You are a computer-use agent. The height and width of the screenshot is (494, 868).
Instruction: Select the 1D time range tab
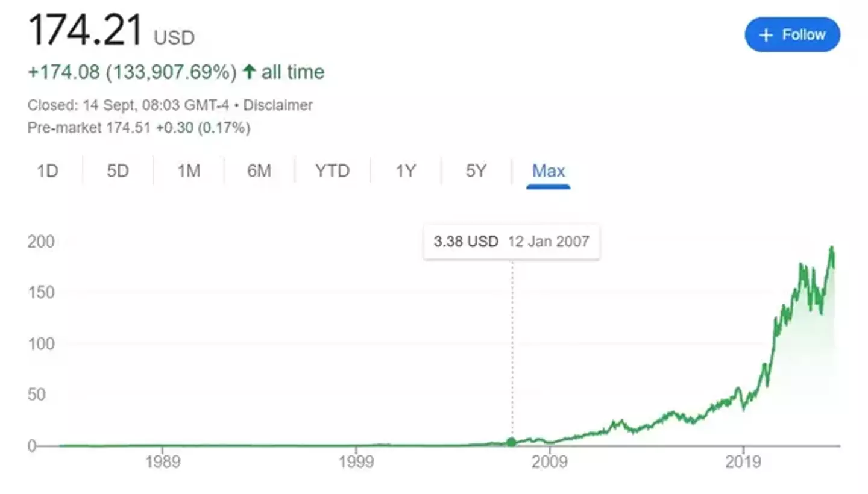click(x=48, y=171)
